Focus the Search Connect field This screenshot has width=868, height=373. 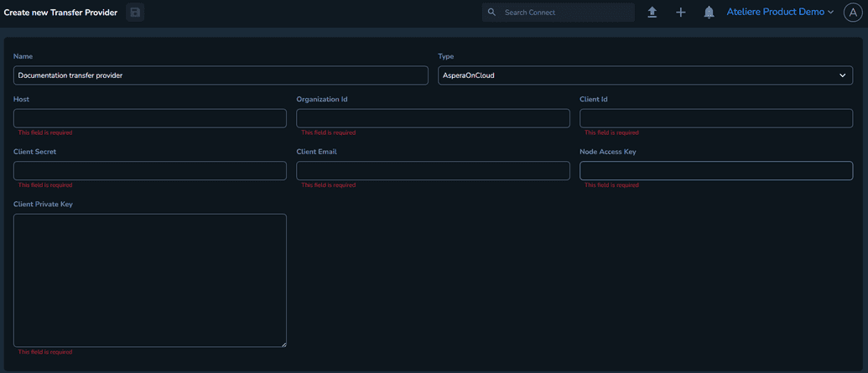(x=558, y=13)
